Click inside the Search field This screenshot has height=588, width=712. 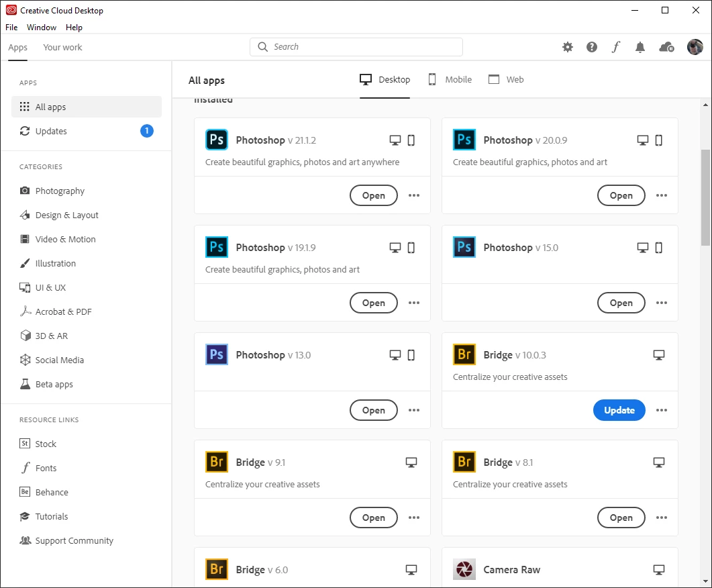coord(356,47)
